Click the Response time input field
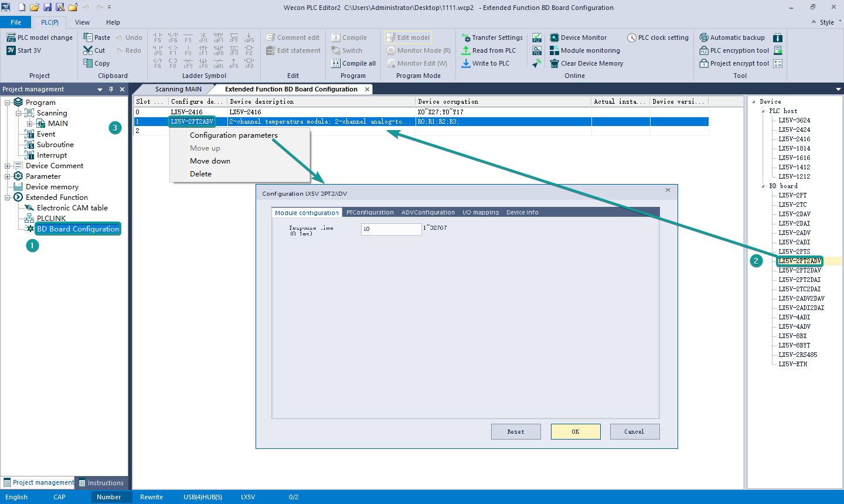This screenshot has height=504, width=844. tap(391, 229)
